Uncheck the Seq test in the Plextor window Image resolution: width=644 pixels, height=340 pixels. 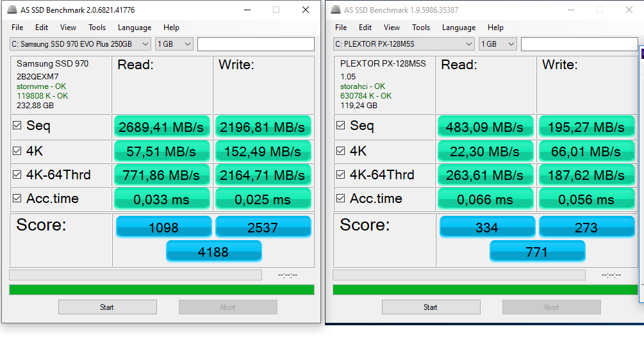tap(340, 125)
